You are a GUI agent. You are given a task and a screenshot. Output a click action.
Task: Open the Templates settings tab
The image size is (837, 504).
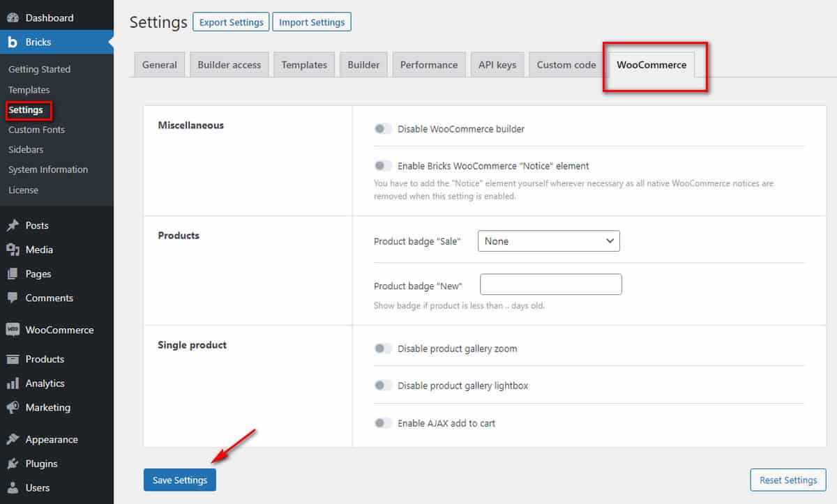[304, 65]
